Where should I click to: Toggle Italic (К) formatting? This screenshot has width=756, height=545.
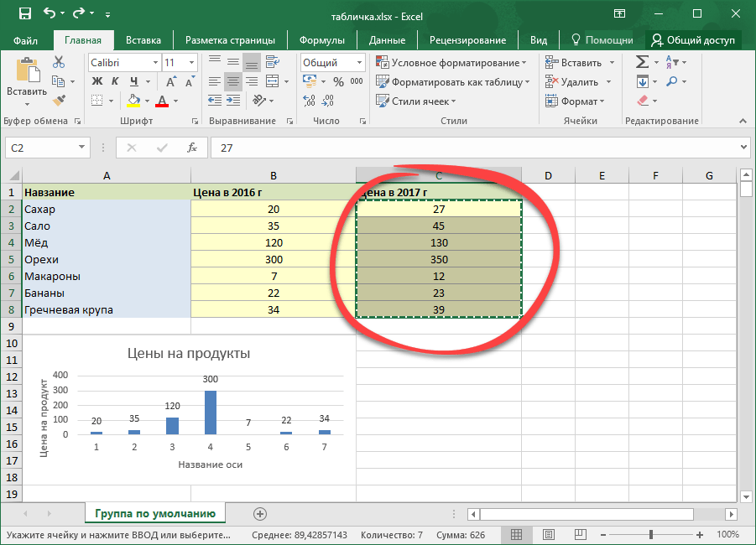pos(113,81)
